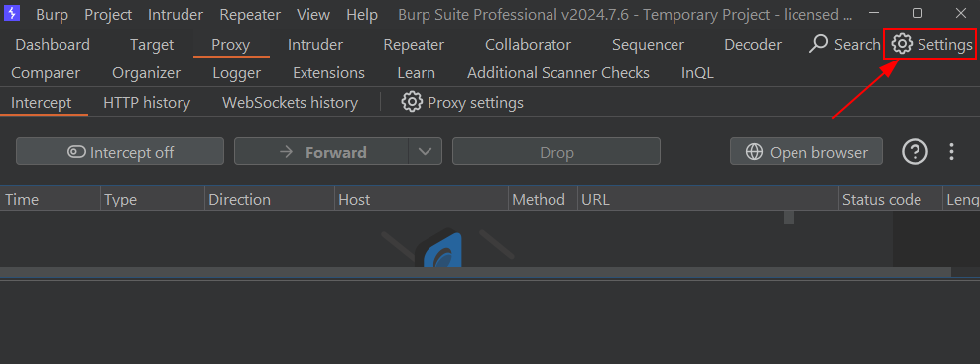Open the Intruder menu in menu bar
Viewport: 980px width, 364px height.
click(176, 15)
